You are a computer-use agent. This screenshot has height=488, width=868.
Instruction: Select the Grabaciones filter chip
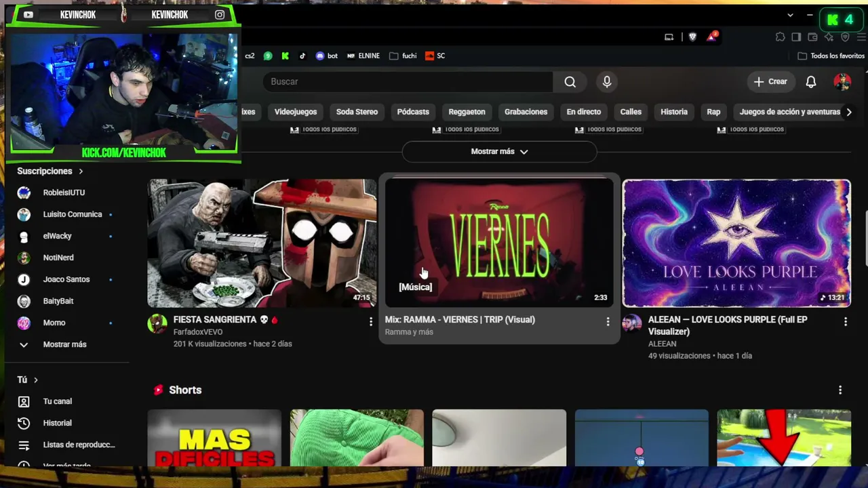[526, 112]
